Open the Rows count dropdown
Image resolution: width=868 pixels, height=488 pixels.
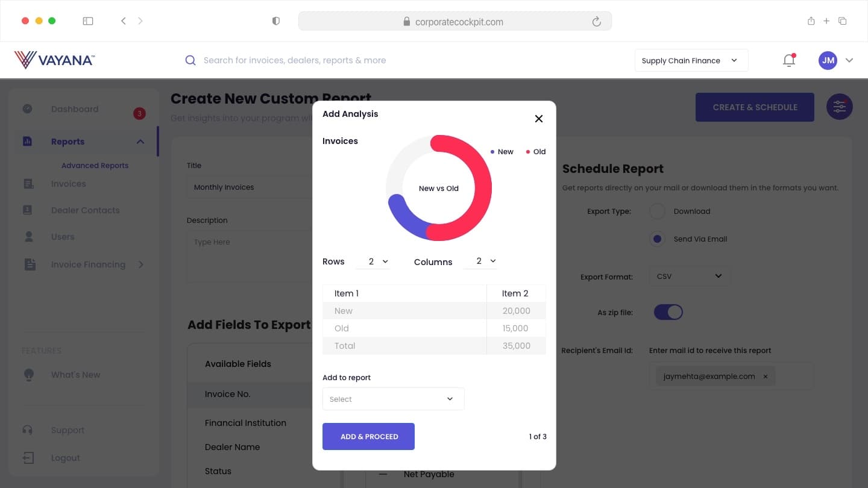tap(373, 261)
